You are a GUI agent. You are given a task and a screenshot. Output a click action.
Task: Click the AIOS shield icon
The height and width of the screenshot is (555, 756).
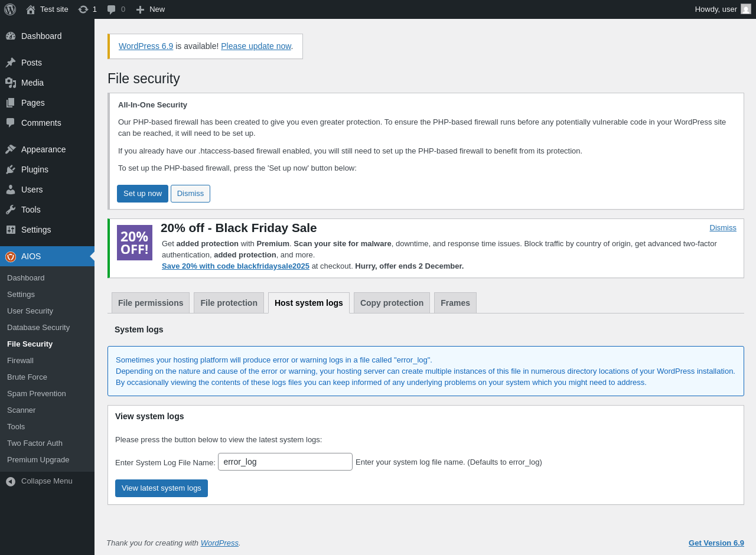11,256
